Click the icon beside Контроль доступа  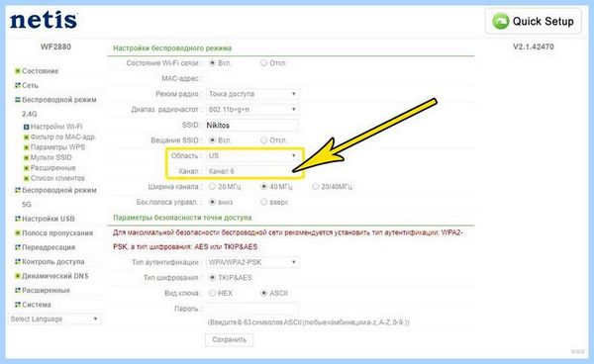[x=18, y=261]
